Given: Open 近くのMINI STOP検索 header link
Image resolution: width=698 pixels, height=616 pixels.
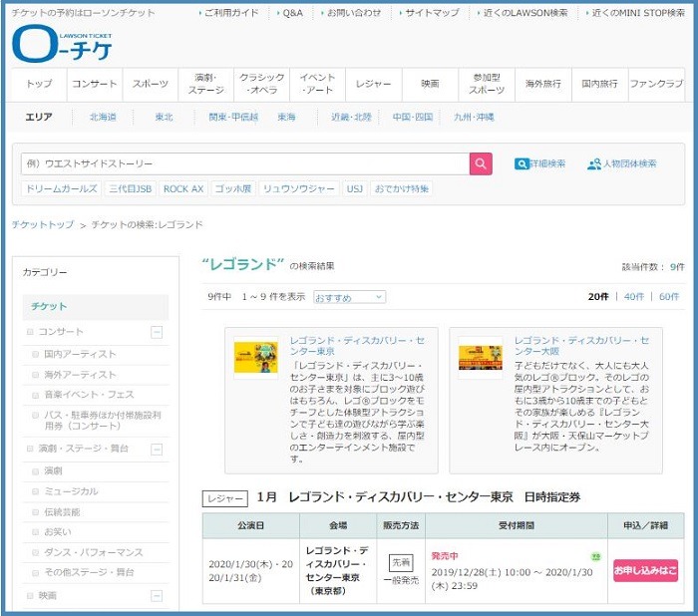Looking at the screenshot, I should [x=638, y=13].
